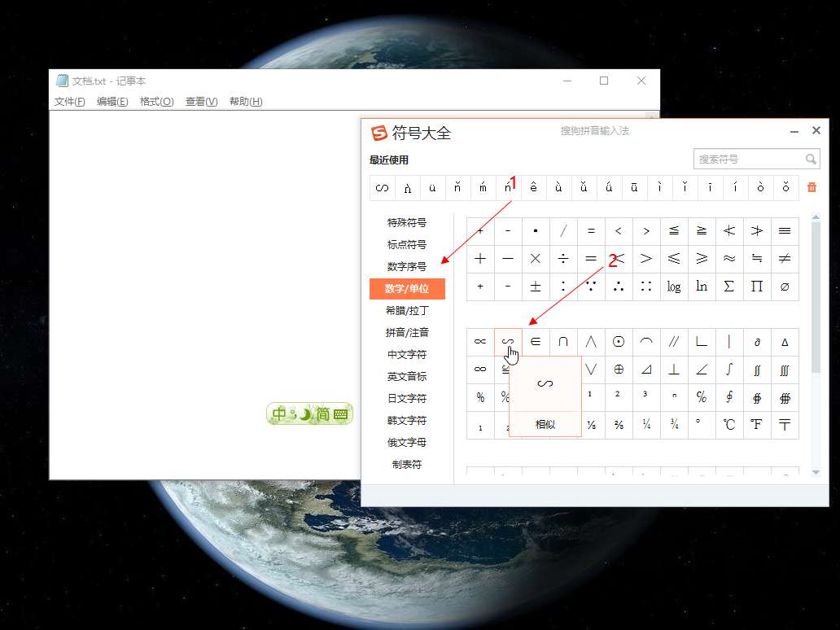
Task: Insert the perpendicular ⊥ symbol
Action: click(x=674, y=370)
